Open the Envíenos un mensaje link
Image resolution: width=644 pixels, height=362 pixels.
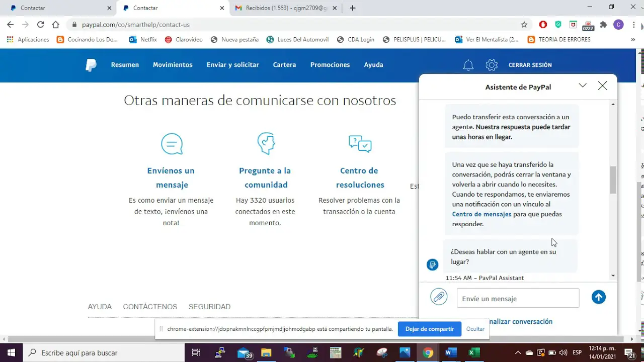click(x=171, y=178)
